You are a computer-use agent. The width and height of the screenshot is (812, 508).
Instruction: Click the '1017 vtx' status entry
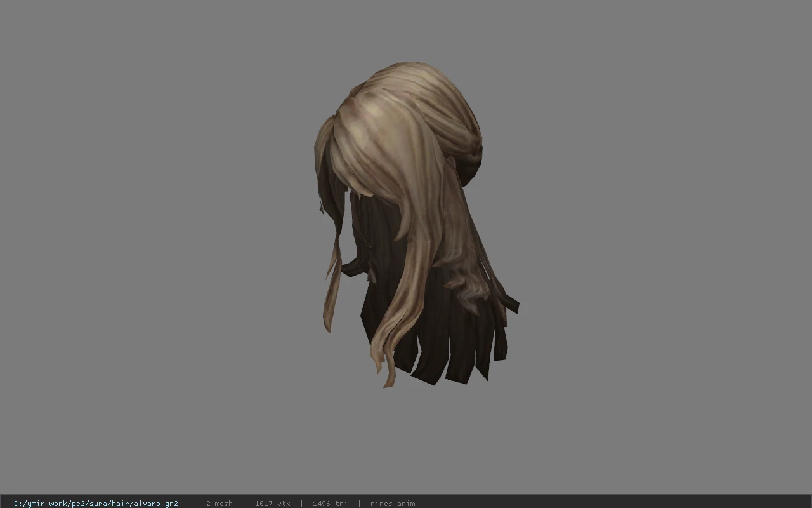(272, 504)
